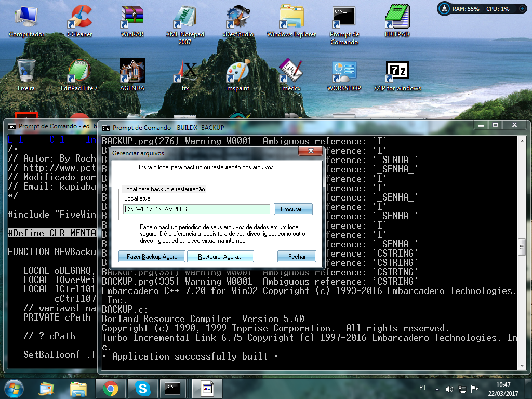532x399 pixels.
Task: Expand the RAM CPU widget plus button
Action: [x=523, y=8]
